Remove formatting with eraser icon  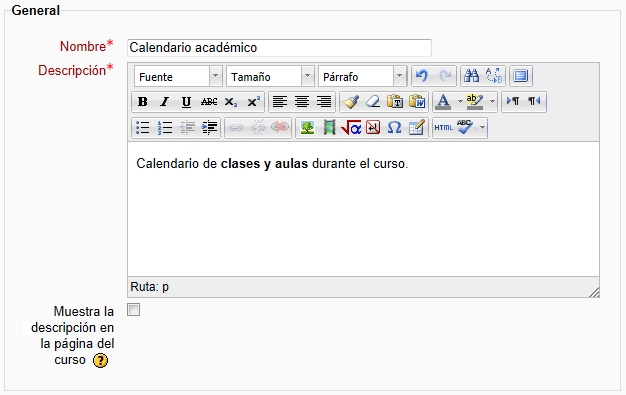tap(373, 102)
